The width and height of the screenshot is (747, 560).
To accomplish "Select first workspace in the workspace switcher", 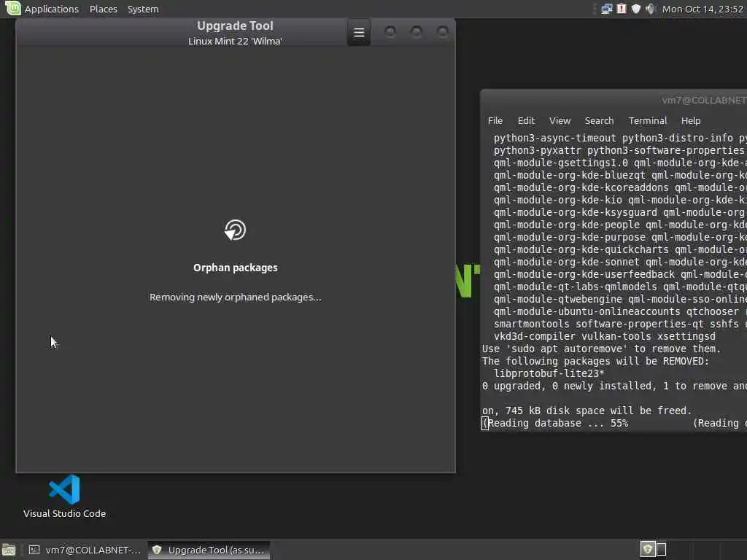I will pyautogui.click(x=648, y=550).
